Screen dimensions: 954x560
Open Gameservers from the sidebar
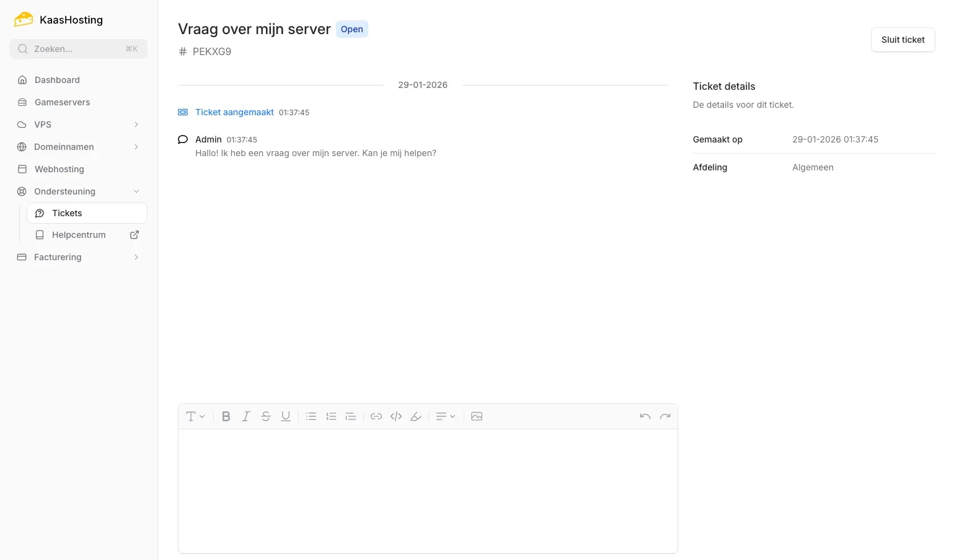[x=62, y=102]
